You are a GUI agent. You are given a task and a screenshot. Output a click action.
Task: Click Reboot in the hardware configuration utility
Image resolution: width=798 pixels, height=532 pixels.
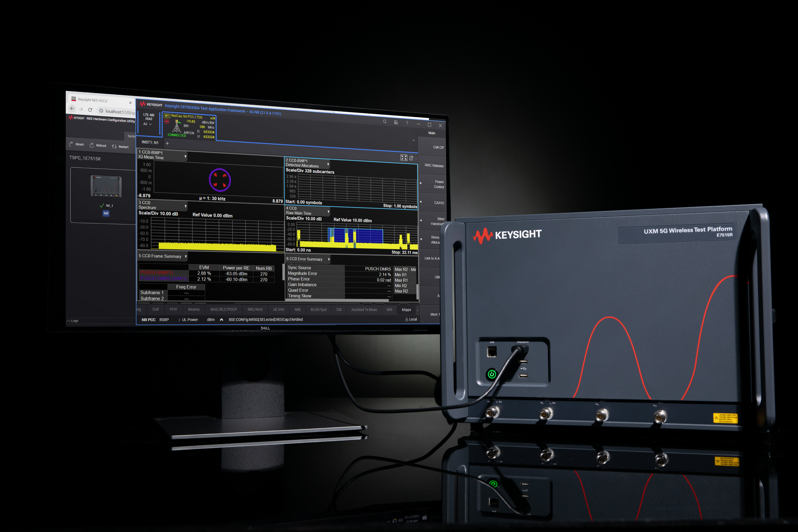click(x=98, y=145)
